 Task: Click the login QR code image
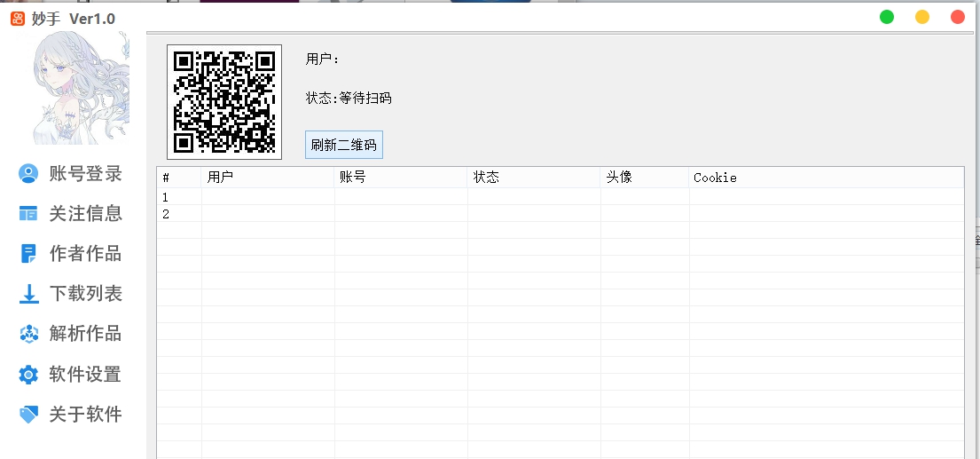point(224,102)
